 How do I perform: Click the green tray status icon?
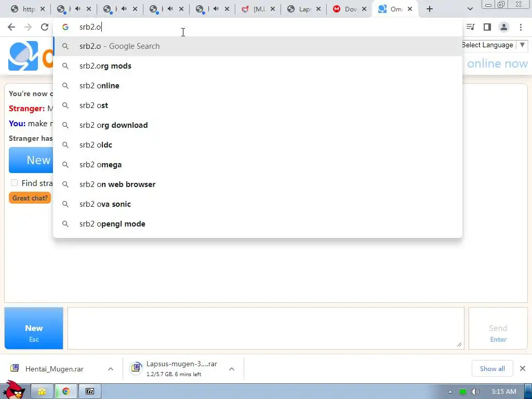click(x=463, y=392)
